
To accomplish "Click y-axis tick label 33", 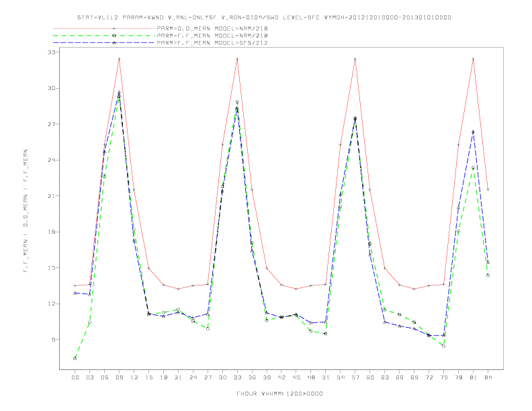I will (x=51, y=52).
